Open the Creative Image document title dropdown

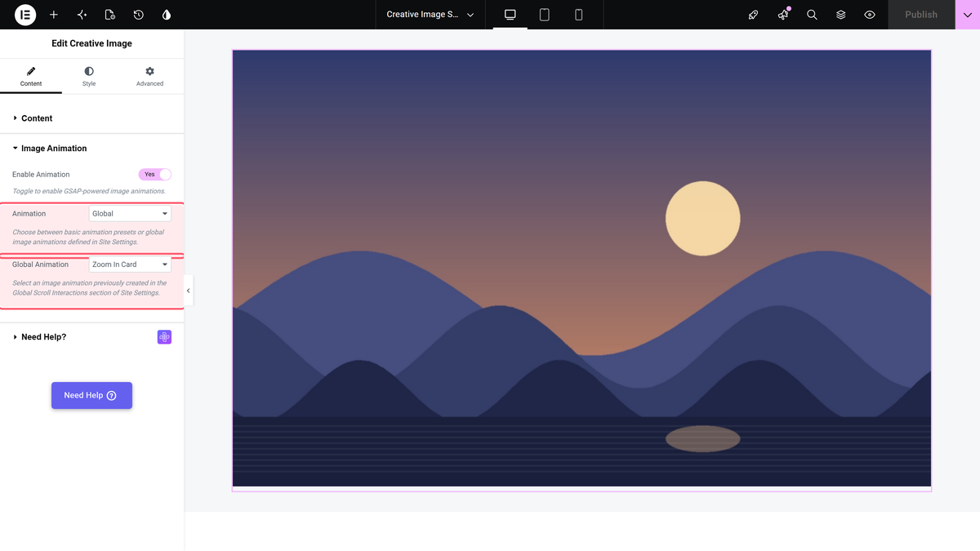[x=430, y=15]
